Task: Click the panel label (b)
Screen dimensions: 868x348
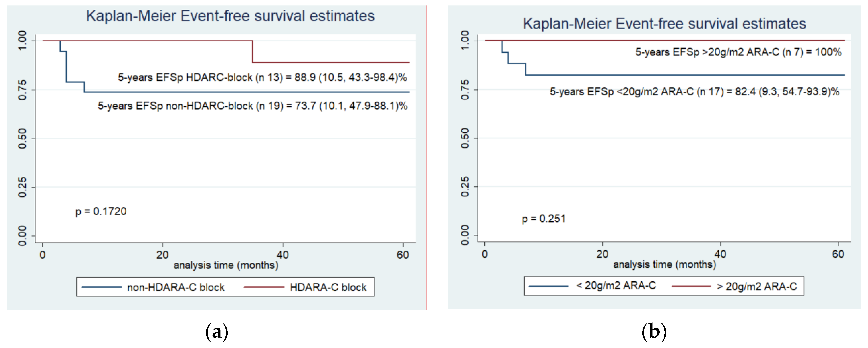Action: [654, 332]
